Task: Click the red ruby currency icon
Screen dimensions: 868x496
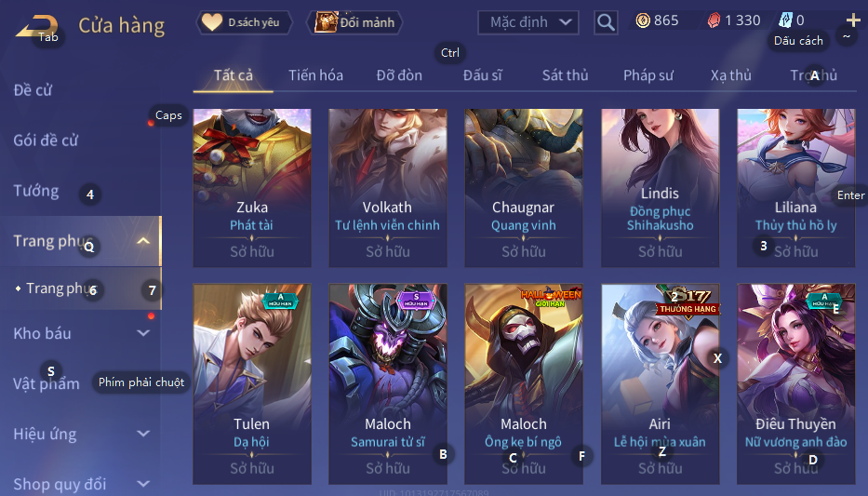Action: [x=714, y=21]
